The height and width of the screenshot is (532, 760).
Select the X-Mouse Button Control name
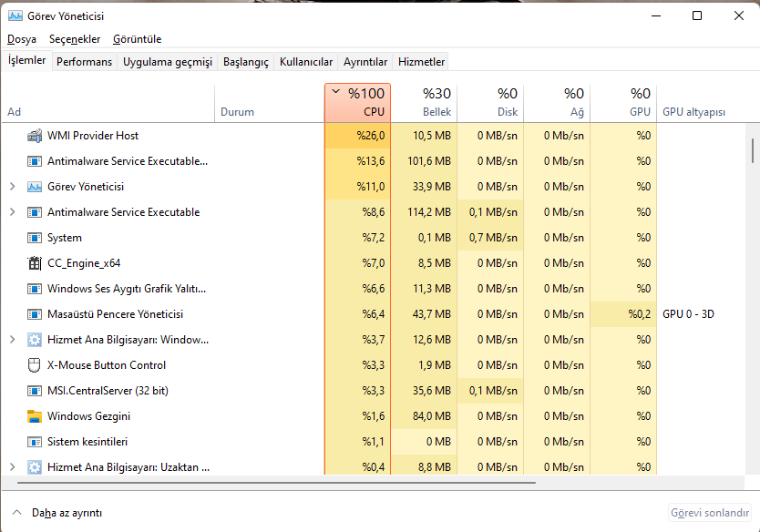[106, 365]
